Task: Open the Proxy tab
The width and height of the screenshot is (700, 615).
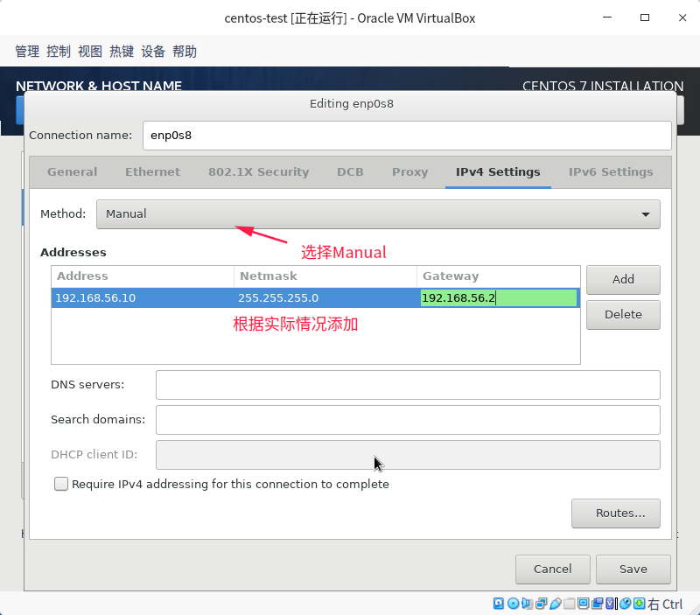Action: (x=409, y=171)
